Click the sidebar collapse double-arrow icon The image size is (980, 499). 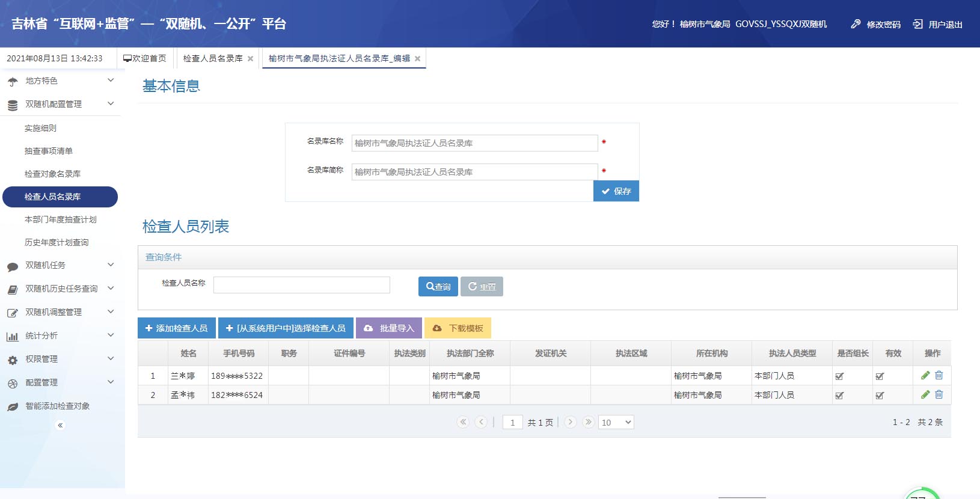60,425
